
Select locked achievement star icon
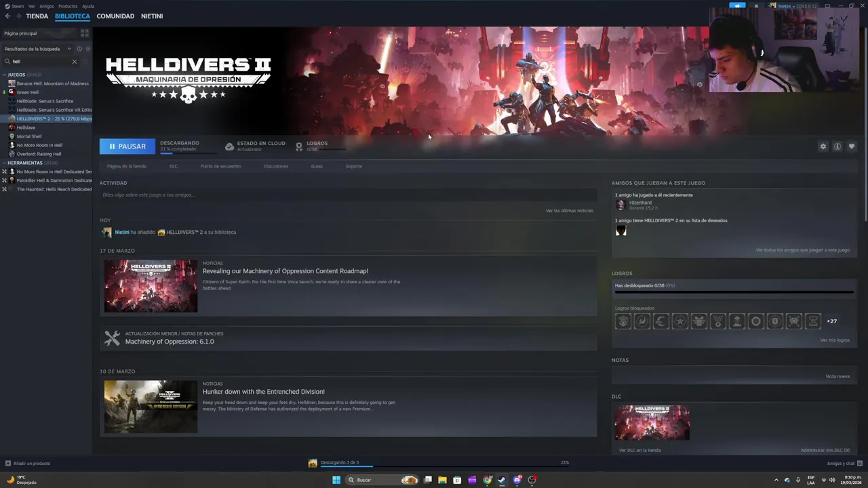point(679,321)
